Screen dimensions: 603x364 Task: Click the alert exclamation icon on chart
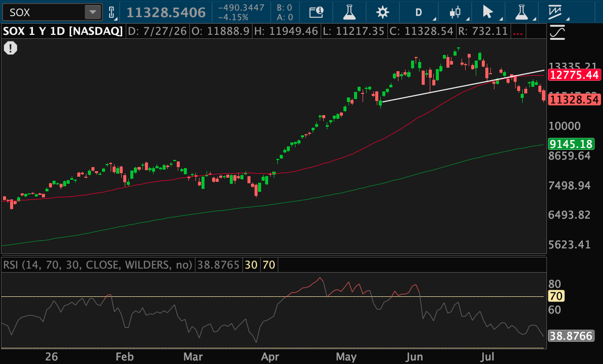coord(11,48)
